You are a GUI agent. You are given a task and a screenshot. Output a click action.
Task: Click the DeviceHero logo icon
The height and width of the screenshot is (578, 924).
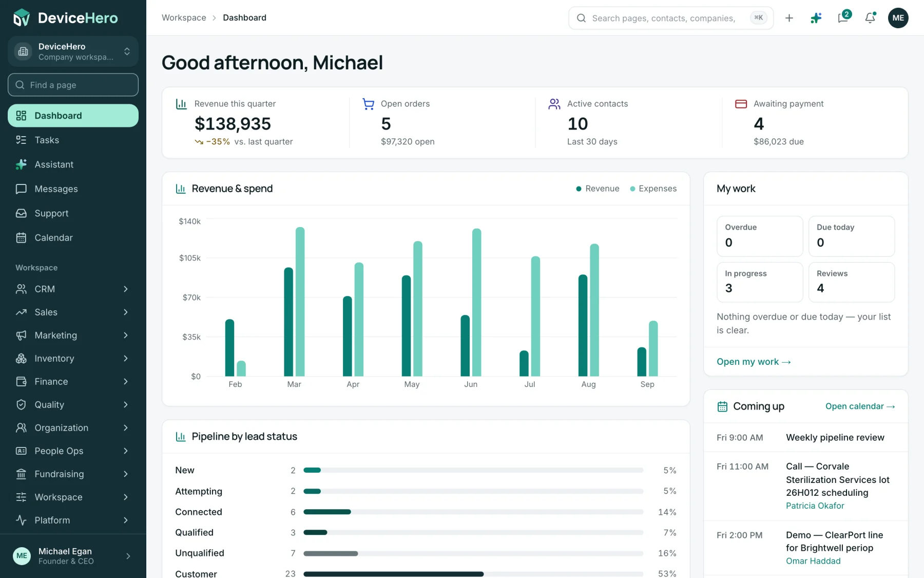click(x=22, y=18)
